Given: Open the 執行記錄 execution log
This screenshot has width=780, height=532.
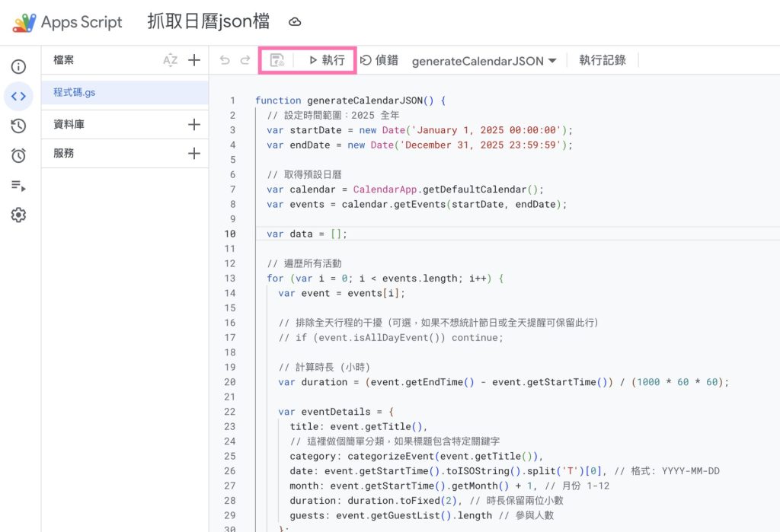Looking at the screenshot, I should click(x=602, y=60).
